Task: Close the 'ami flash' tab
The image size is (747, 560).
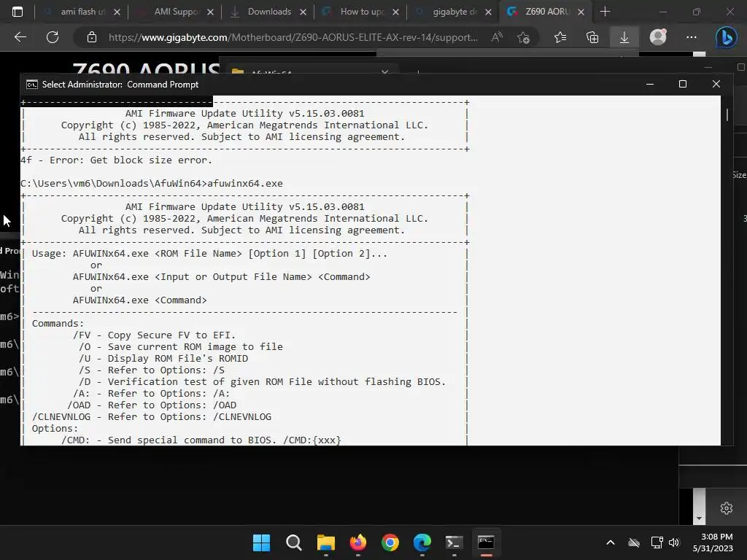Action: click(x=117, y=12)
